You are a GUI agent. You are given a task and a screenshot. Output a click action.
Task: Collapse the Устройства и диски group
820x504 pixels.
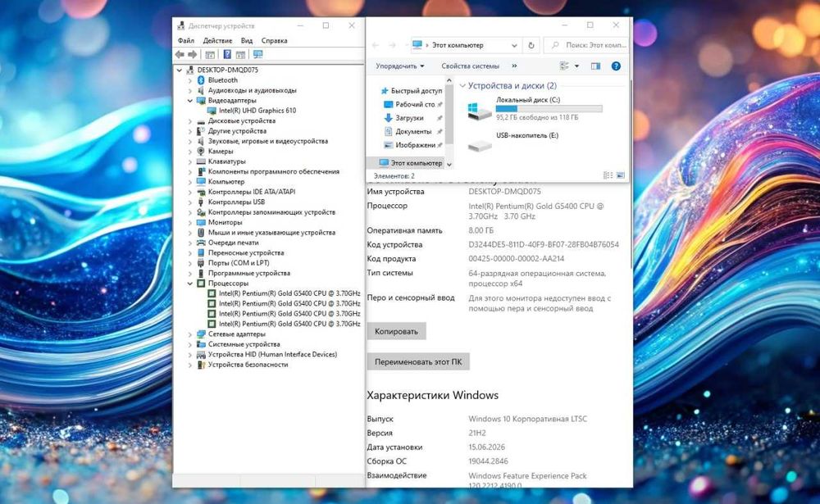coord(462,85)
